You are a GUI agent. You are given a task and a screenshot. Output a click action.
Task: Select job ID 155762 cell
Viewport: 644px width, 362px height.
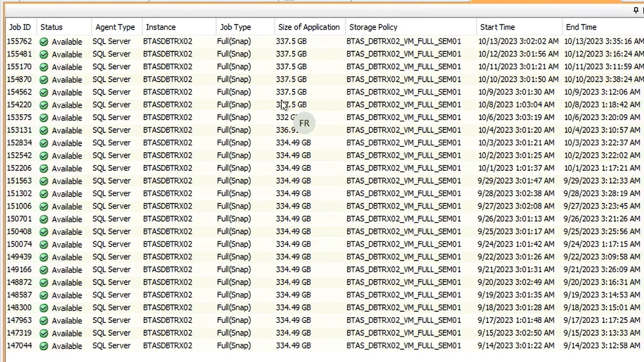[x=19, y=41]
